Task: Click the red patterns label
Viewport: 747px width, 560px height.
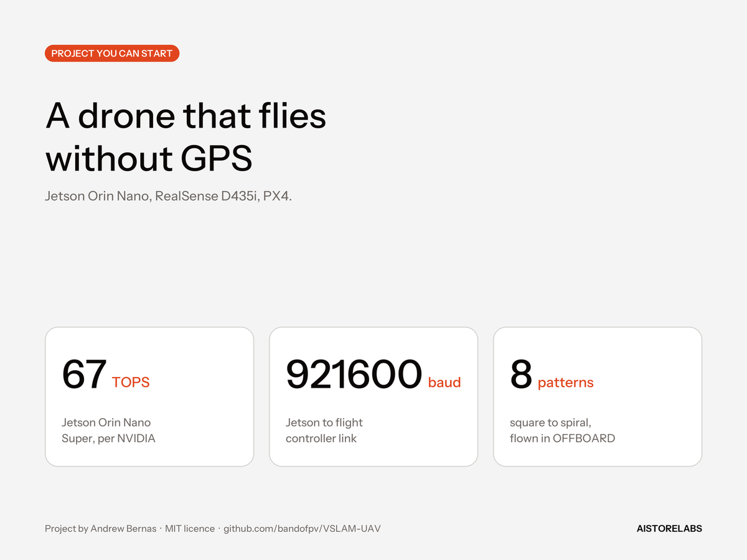Action: pyautogui.click(x=566, y=383)
